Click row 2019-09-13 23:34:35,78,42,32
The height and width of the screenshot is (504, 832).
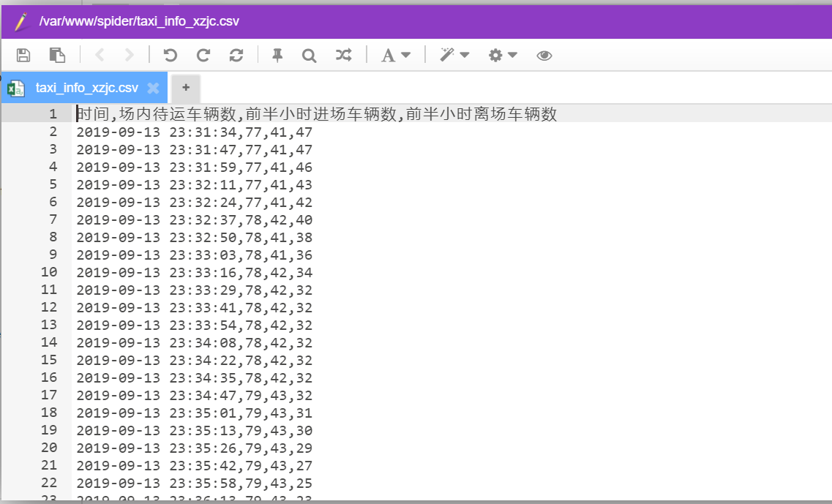click(194, 377)
